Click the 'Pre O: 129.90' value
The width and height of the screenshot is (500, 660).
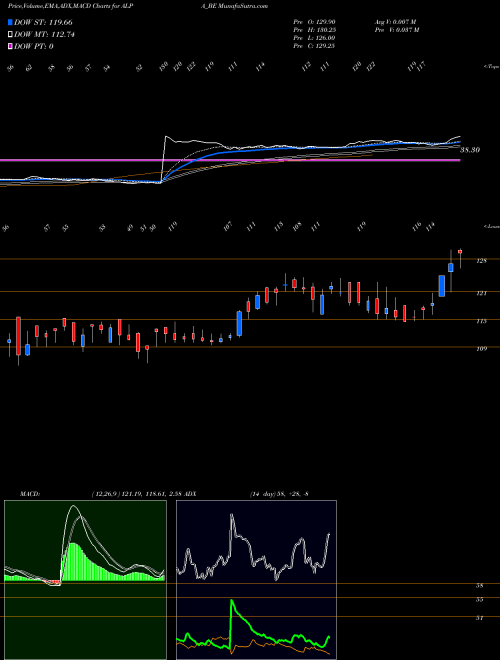coord(314,22)
